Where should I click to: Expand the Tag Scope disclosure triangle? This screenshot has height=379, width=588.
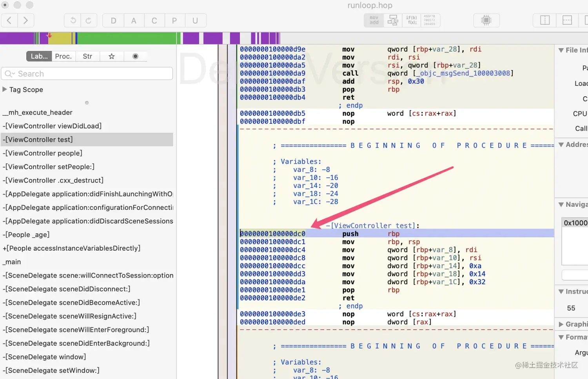[5, 89]
